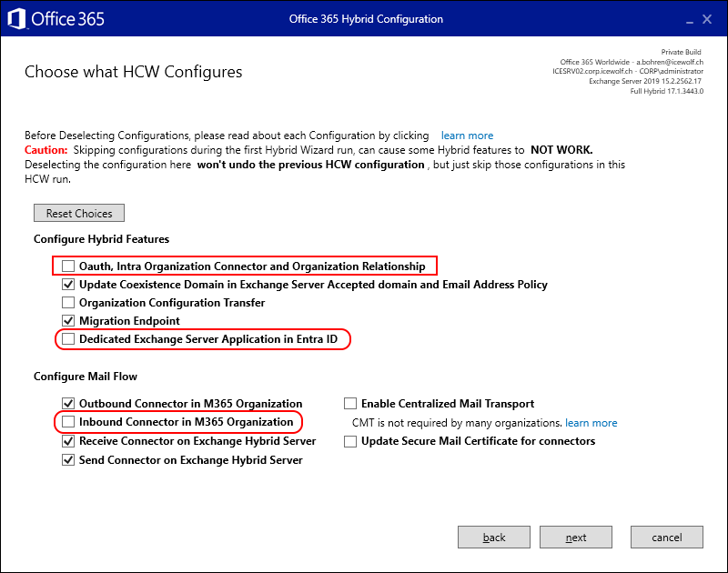Click the 'Exchange Server 2019 15.2.2562.17' version text

[x=645, y=81]
